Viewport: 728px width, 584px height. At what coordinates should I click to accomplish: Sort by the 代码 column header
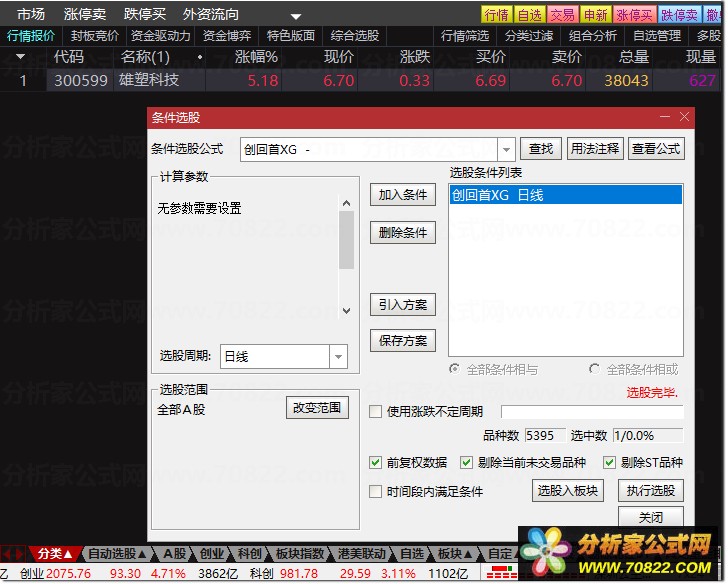[69, 57]
